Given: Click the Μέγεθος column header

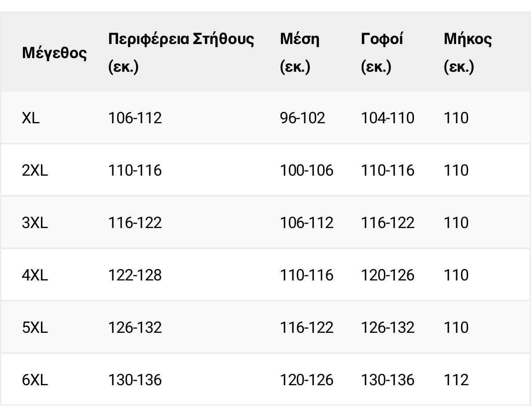Looking at the screenshot, I should pos(54,53).
